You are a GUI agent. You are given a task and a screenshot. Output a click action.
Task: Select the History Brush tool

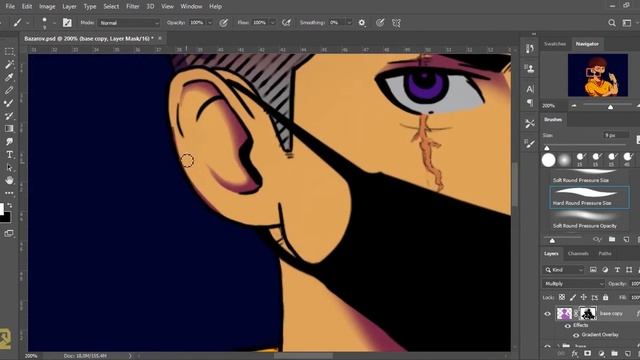[9, 116]
